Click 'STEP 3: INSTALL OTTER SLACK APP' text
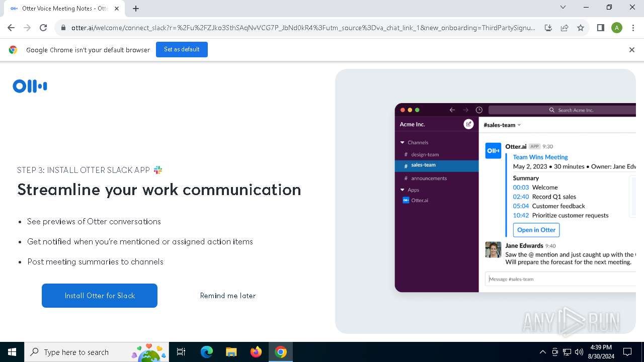 pos(84,170)
